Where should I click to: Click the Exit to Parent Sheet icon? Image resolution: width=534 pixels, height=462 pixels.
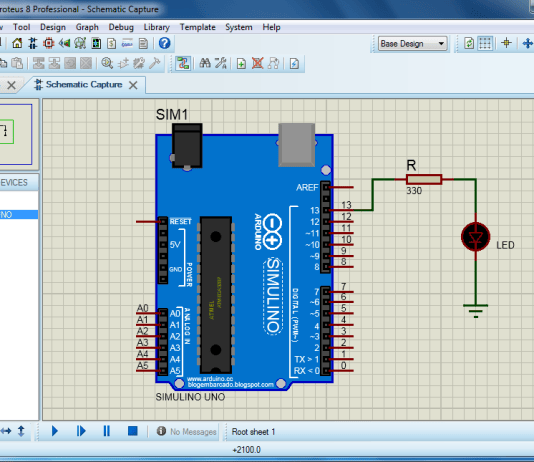[x=273, y=63]
